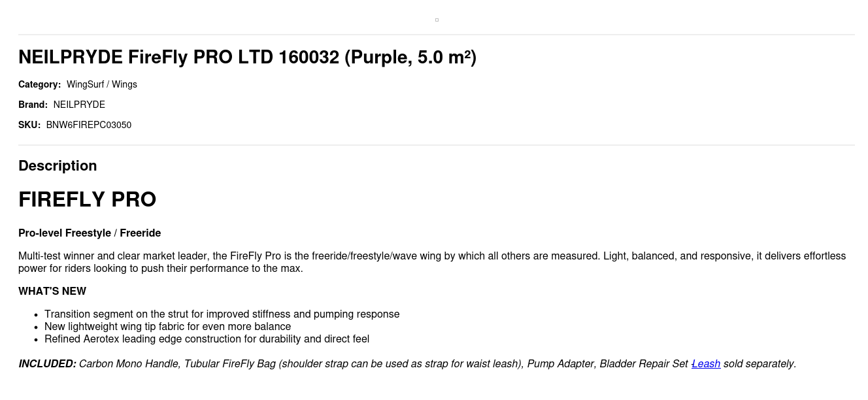Click the NEILPRYDE FireFly PRO LTD product title

pyautogui.click(x=247, y=58)
